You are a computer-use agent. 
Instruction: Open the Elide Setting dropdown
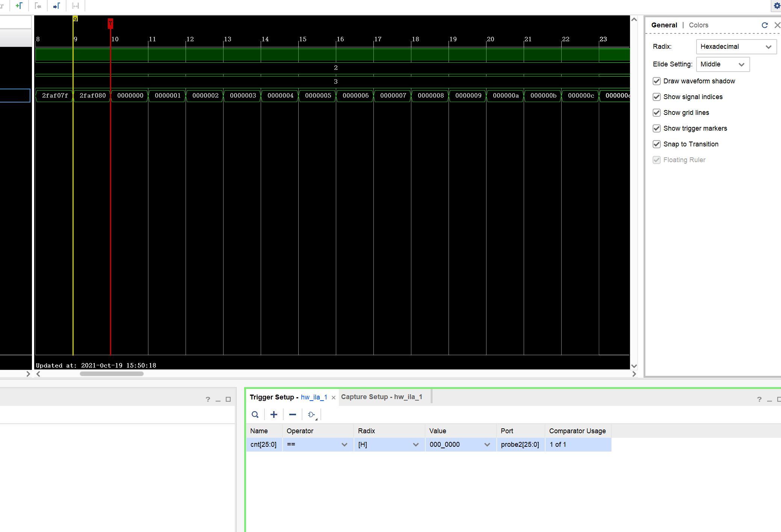click(x=722, y=64)
